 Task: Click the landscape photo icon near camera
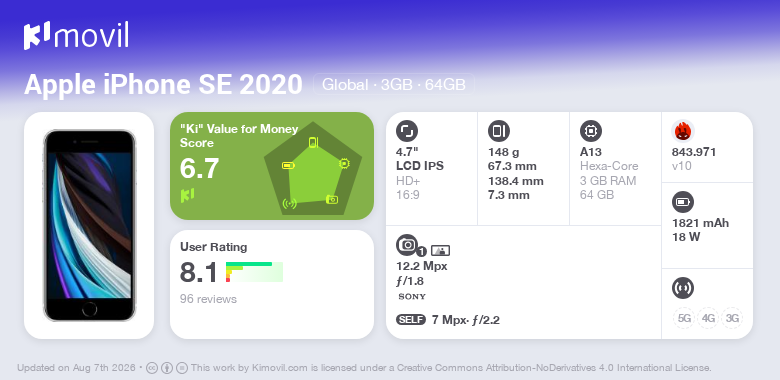point(440,251)
